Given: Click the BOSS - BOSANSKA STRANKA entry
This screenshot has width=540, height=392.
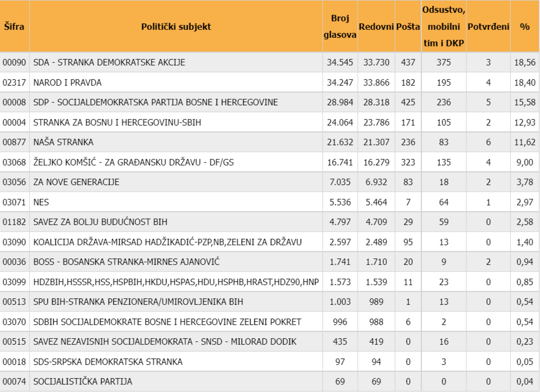Looking at the screenshot, I should point(126,262).
